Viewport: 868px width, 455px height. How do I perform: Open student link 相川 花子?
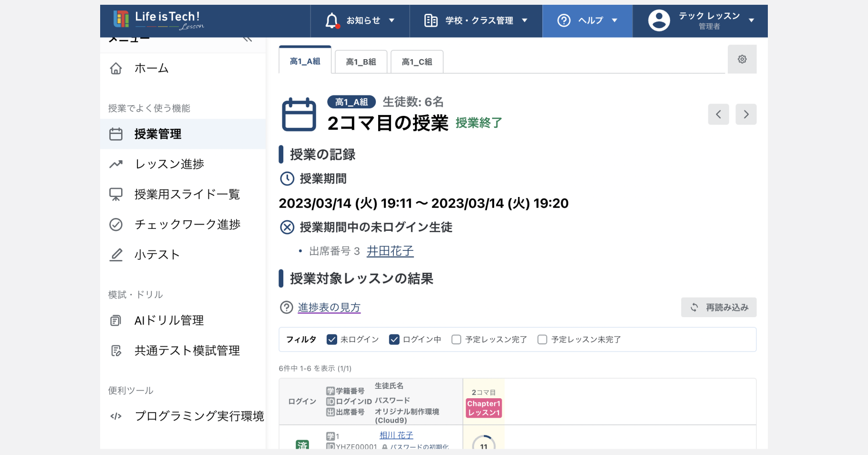tap(396, 435)
